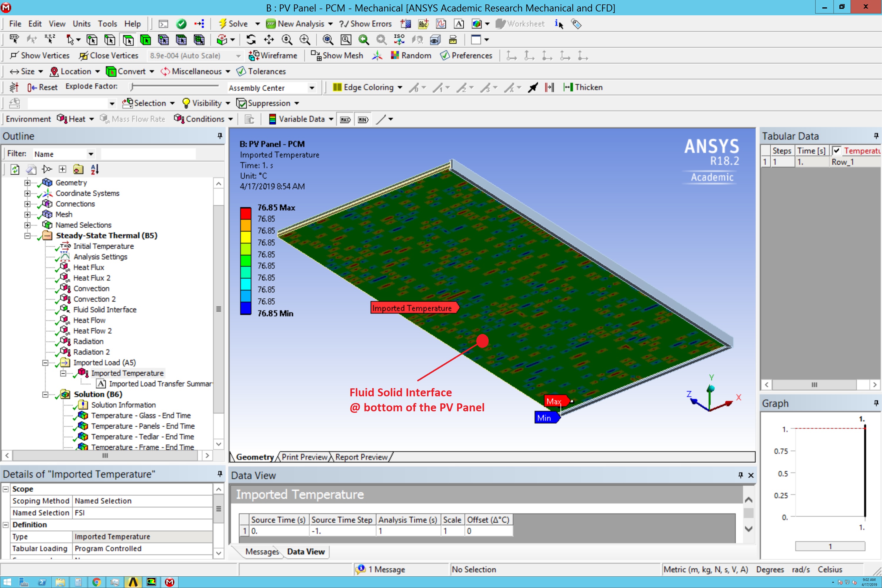Collapse the Steady-State Thermal (B5) node
882x588 pixels.
pos(27,236)
